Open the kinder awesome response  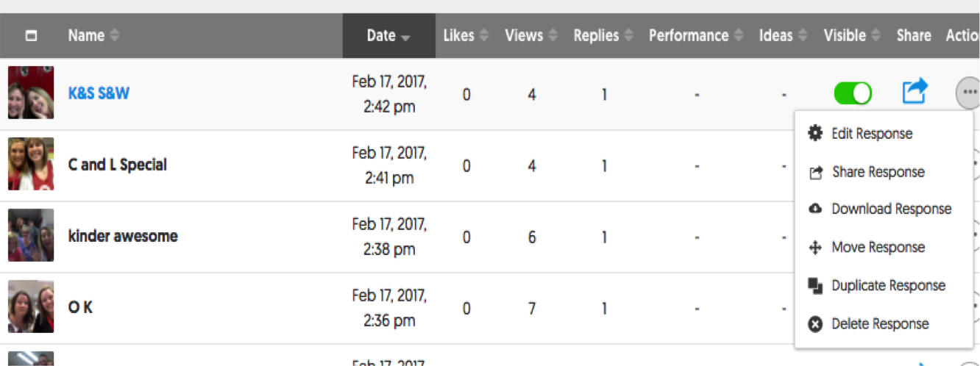point(123,236)
